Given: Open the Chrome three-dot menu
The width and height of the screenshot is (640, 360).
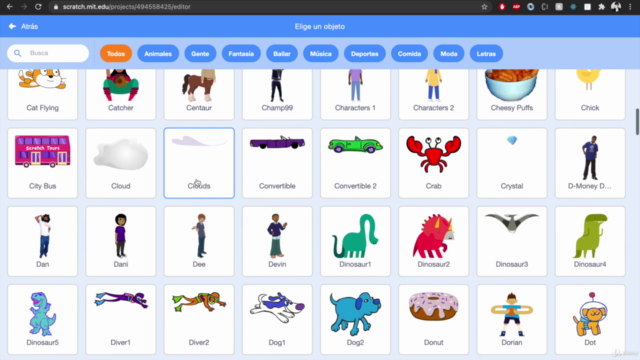Looking at the screenshot, I should pyautogui.click(x=631, y=7).
